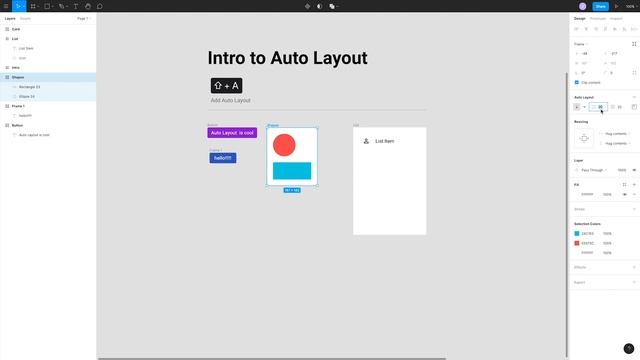Open the zoom level dropdown
Screen dimensions: 640x360
[x=631, y=6]
